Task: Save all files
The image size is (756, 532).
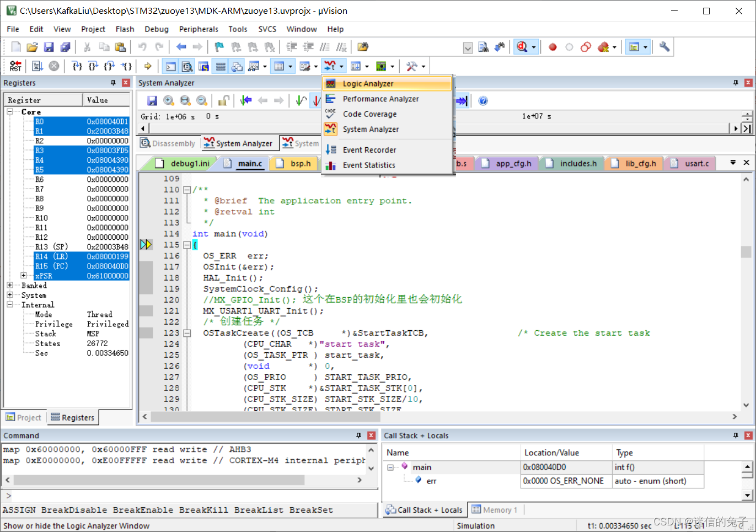Action: tap(66, 47)
